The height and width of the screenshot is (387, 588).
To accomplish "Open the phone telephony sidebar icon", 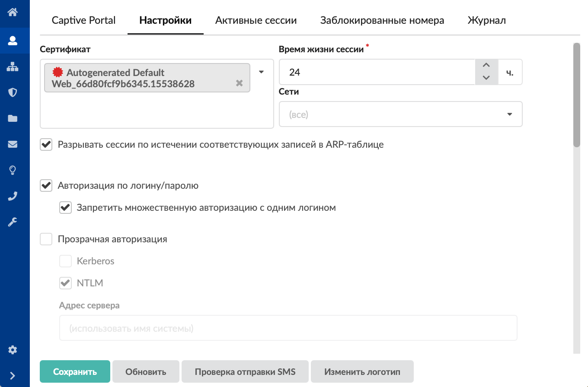I will tap(13, 196).
